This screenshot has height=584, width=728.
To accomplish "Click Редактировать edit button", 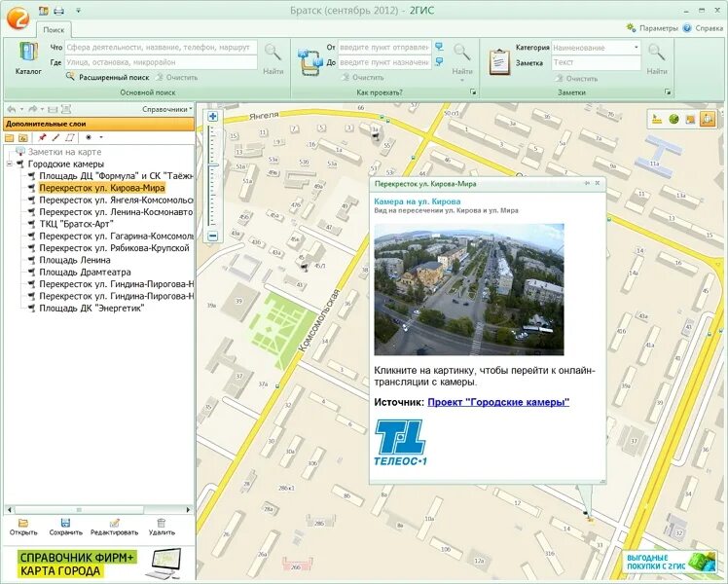I will (x=114, y=528).
